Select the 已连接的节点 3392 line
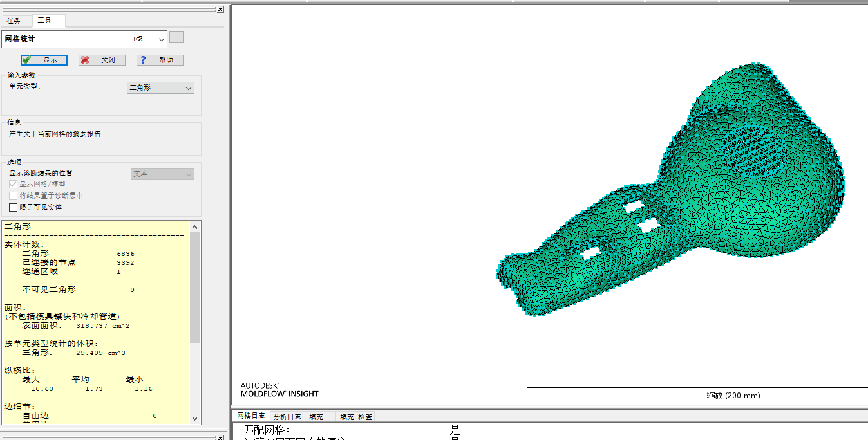The height and width of the screenshot is (440, 868). (x=78, y=262)
